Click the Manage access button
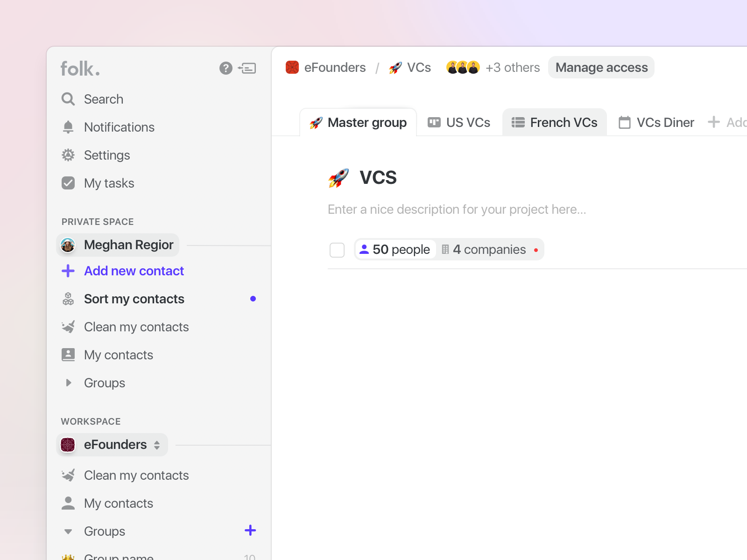 click(x=601, y=68)
